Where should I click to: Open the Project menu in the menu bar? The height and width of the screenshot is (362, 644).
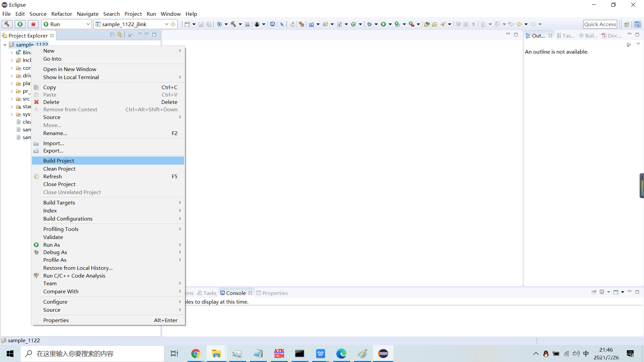pyautogui.click(x=133, y=14)
